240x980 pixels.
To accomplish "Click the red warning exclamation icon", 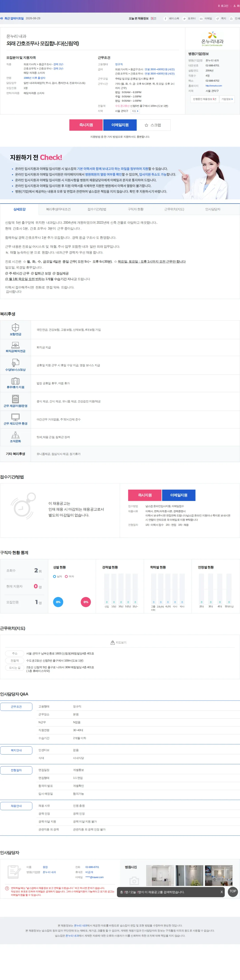I will (x=7, y=888).
